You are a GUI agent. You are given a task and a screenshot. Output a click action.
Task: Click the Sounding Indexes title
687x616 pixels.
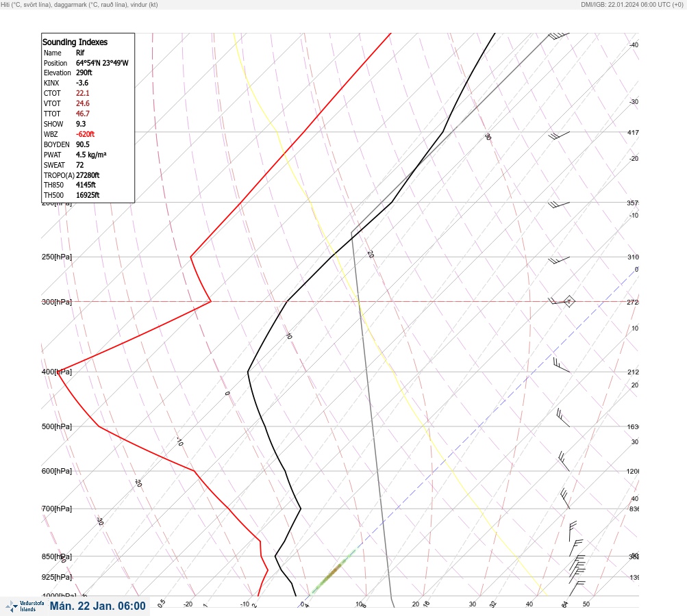tap(75, 42)
